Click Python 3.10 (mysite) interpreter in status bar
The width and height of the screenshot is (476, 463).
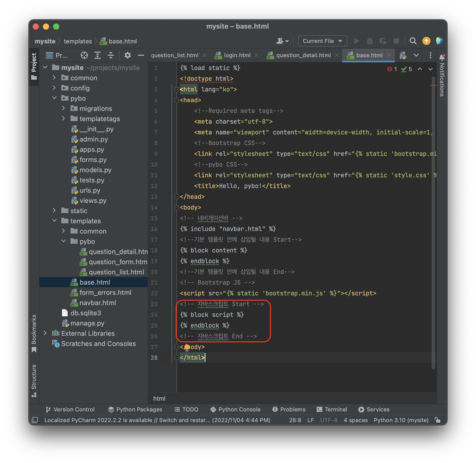401,420
